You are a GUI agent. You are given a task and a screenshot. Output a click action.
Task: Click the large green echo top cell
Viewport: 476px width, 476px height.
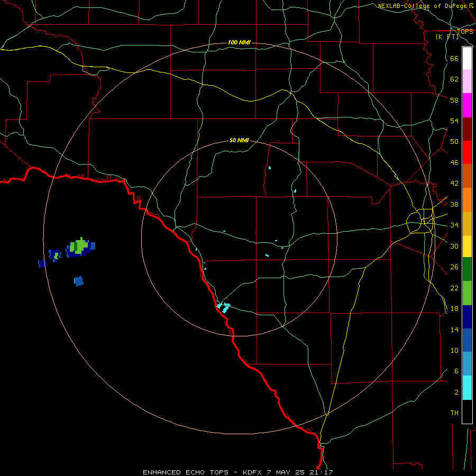[x=79, y=246]
